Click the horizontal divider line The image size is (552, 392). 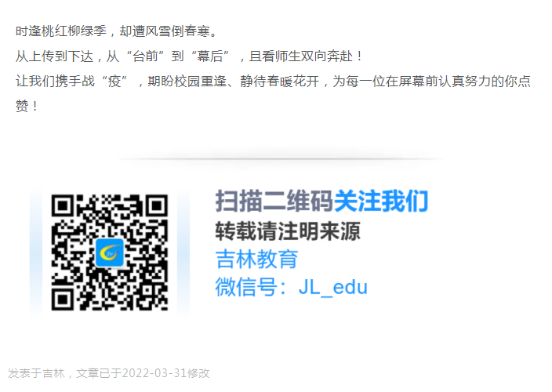281,159
